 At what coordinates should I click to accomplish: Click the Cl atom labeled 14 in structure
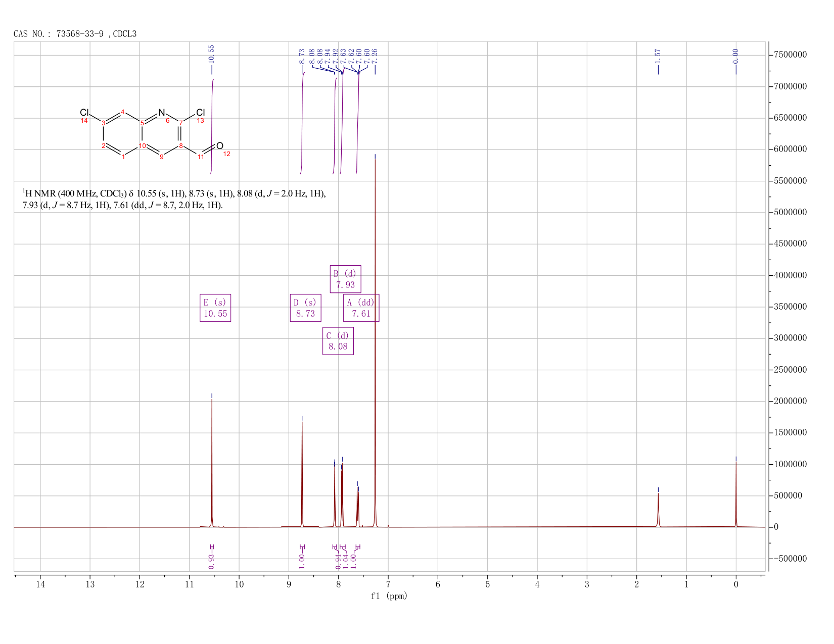coord(84,113)
